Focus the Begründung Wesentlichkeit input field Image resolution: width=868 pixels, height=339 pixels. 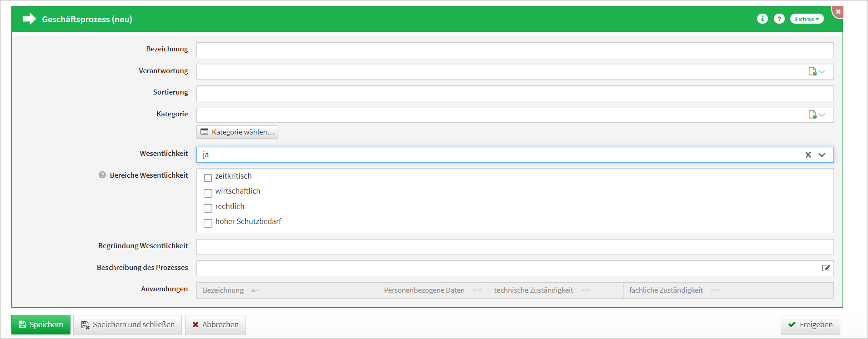click(x=515, y=247)
